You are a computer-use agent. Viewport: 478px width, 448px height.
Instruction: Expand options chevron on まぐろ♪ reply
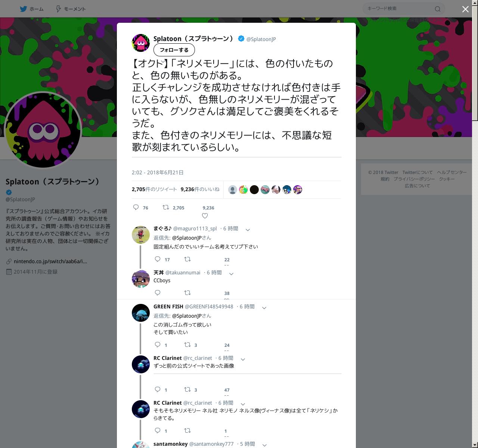[x=248, y=230]
